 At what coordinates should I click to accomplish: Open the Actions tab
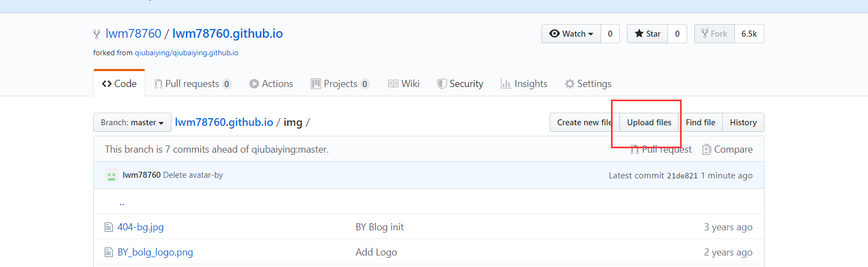[271, 84]
